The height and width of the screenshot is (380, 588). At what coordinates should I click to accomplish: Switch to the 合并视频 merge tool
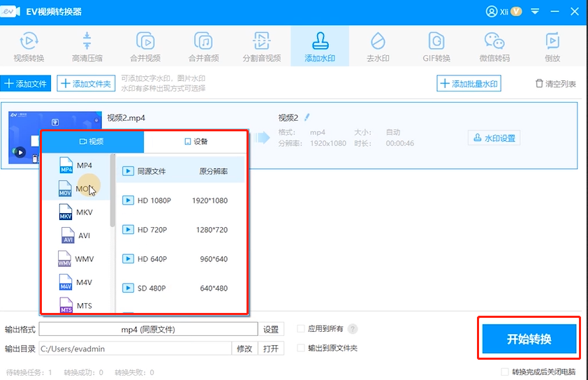[x=145, y=46]
